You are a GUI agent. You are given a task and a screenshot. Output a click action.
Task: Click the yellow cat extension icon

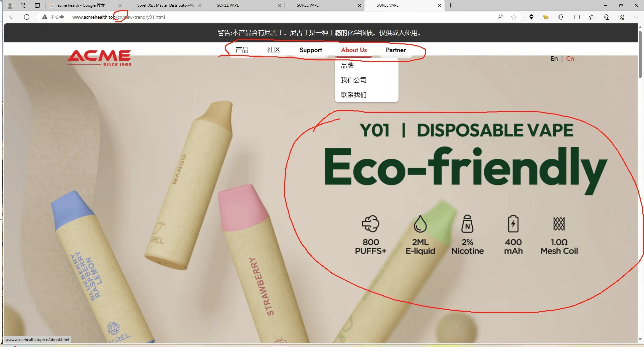tap(546, 17)
